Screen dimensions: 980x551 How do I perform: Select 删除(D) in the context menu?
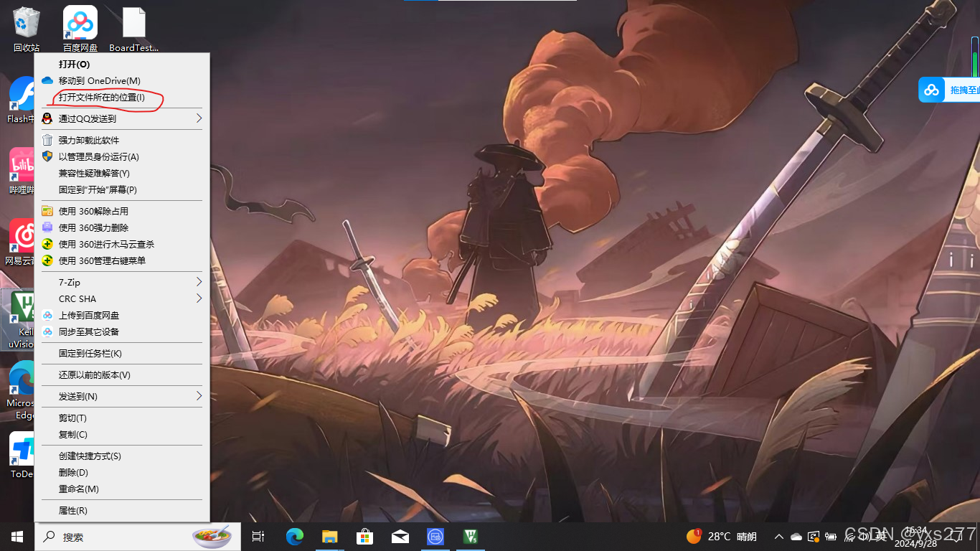pyautogui.click(x=122, y=473)
